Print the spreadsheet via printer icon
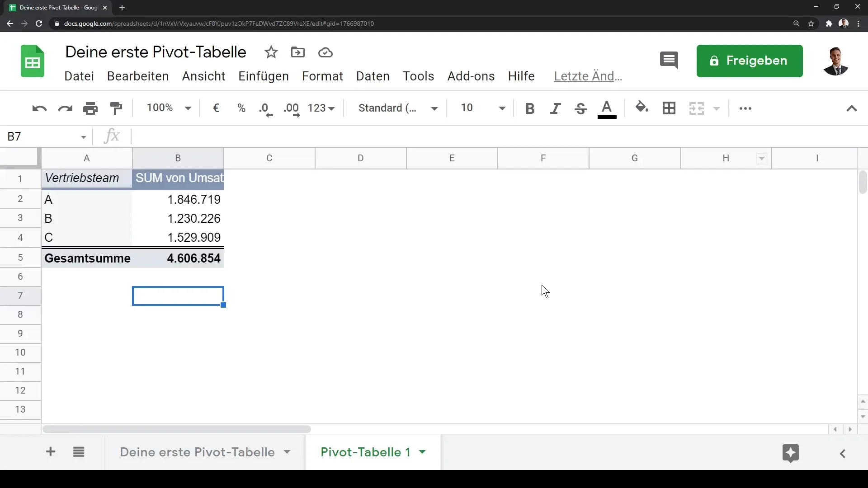 (x=90, y=108)
